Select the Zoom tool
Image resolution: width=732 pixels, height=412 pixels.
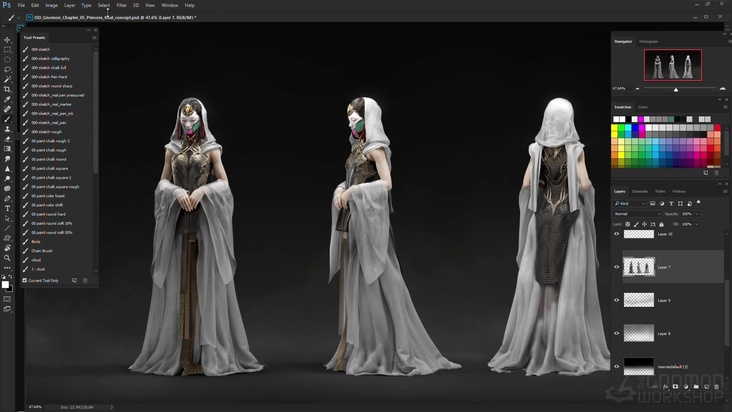pos(7,258)
